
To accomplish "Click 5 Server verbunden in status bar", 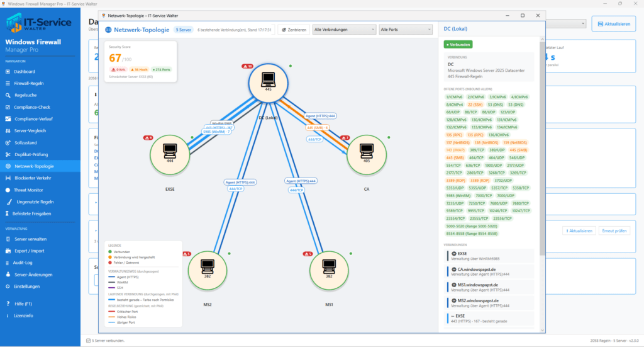I will pyautogui.click(x=105, y=341).
